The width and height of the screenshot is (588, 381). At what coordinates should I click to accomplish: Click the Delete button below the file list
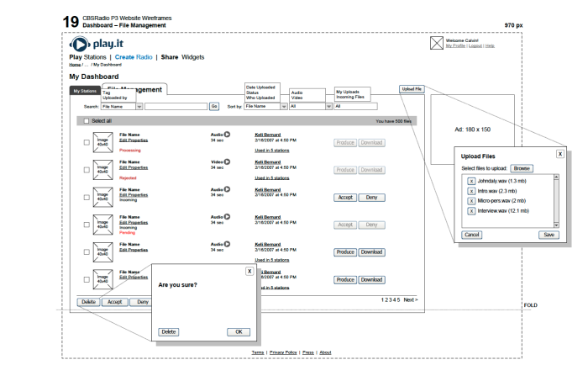click(x=89, y=302)
